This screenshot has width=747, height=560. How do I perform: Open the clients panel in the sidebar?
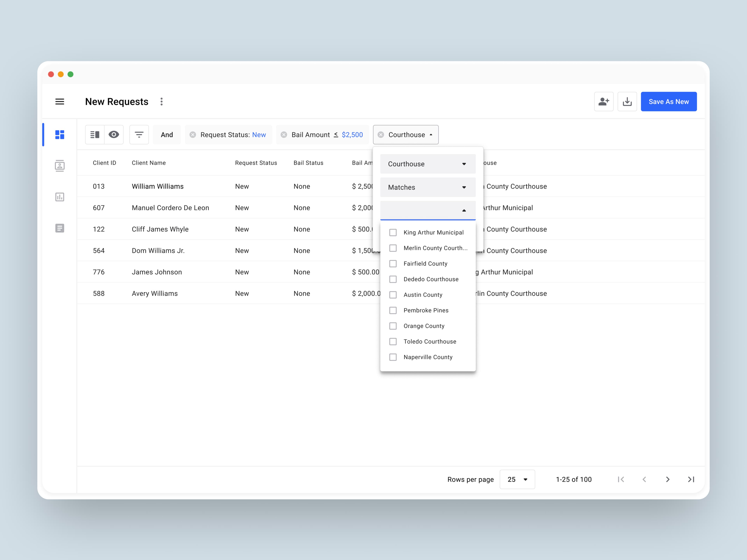tap(60, 166)
